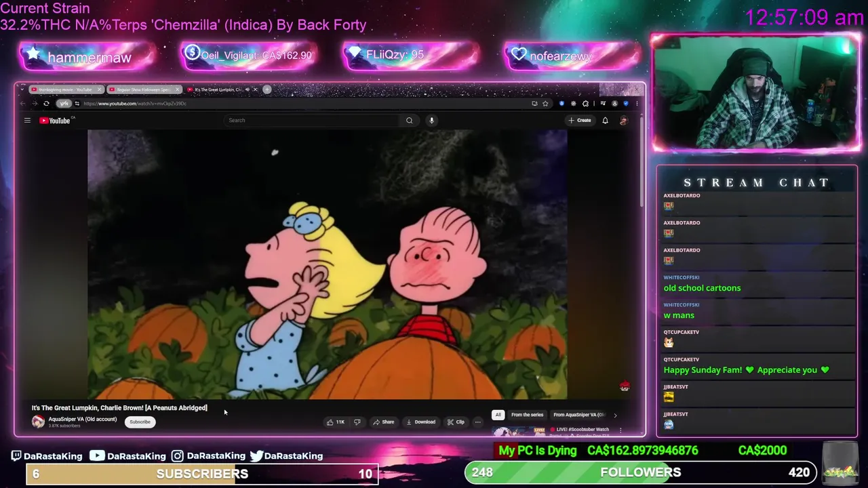Open browser extensions puzzle icon

(585, 104)
